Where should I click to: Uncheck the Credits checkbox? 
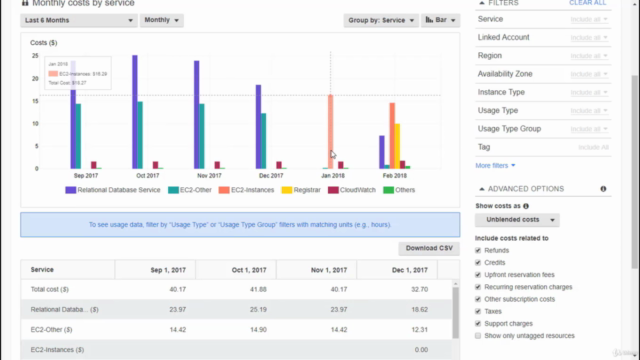[478, 262]
